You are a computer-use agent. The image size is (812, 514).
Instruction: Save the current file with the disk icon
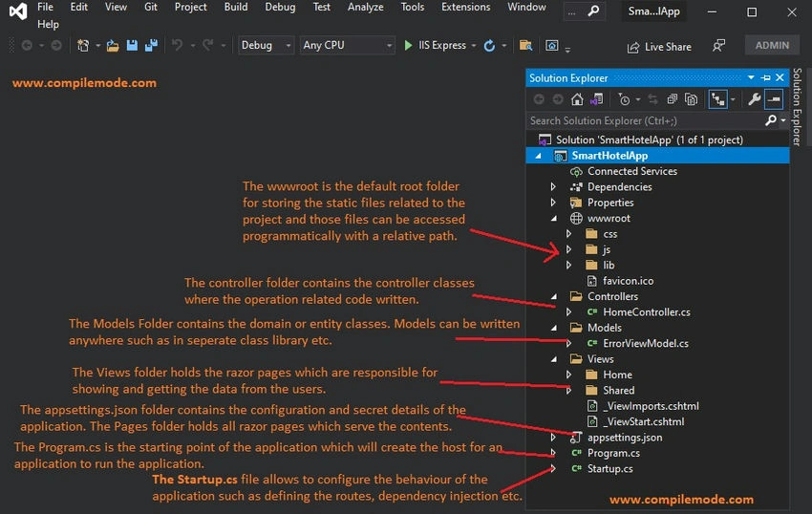(132, 46)
